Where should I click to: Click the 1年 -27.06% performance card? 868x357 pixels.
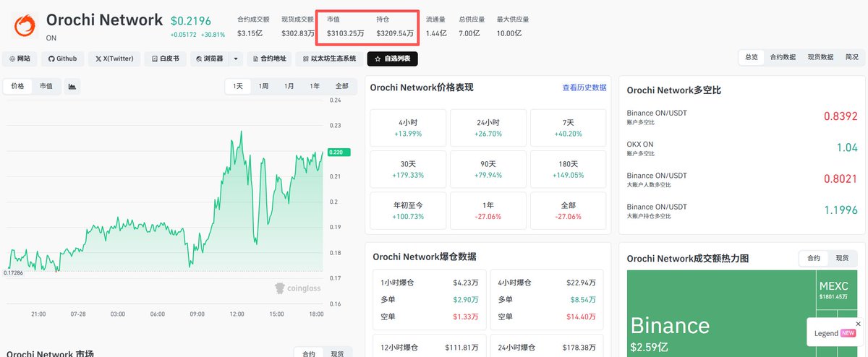[x=488, y=210]
